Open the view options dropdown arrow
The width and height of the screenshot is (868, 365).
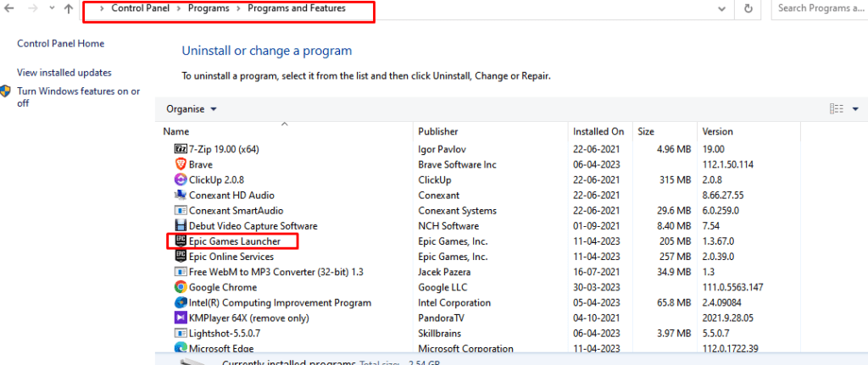(x=855, y=109)
